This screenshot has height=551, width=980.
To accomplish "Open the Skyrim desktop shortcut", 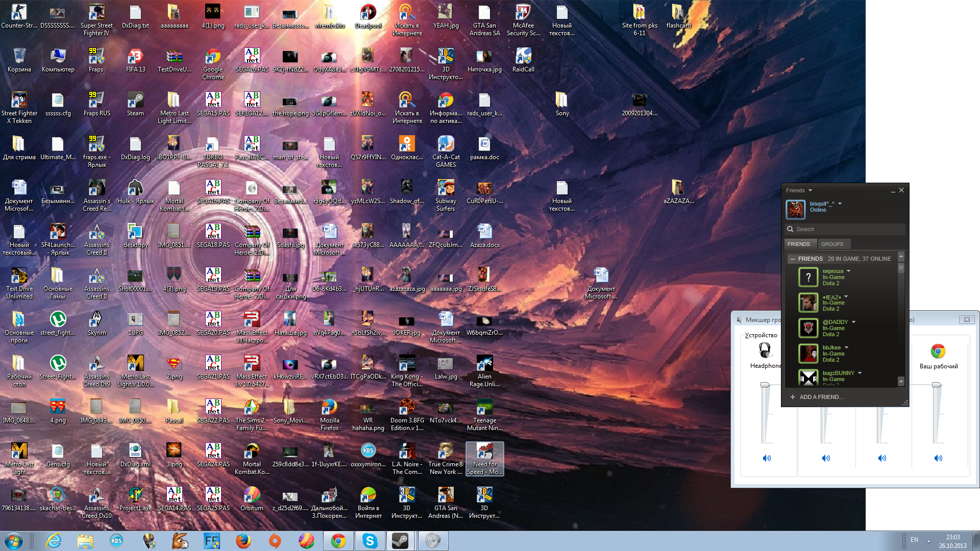I will (x=96, y=320).
